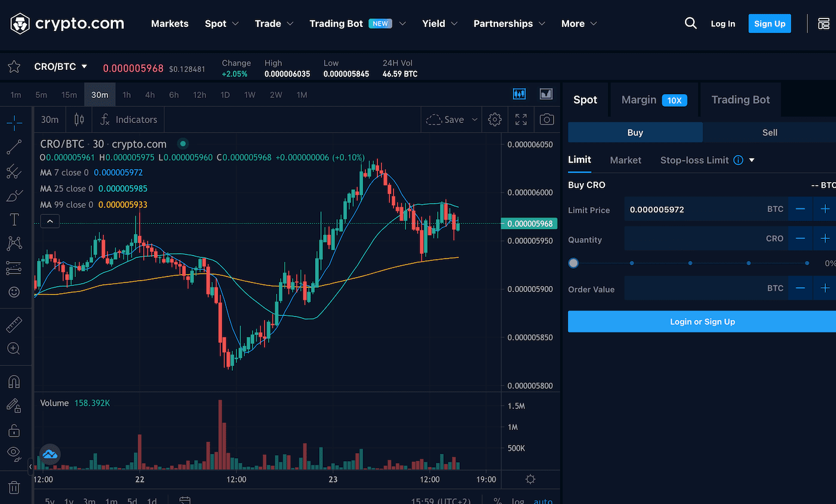Delete drawings with the trash icon

click(x=14, y=487)
